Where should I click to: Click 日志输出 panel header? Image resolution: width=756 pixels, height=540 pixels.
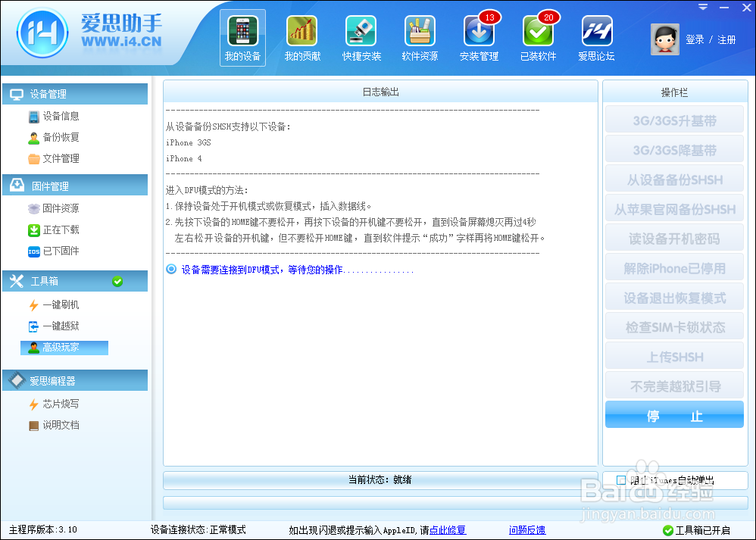click(380, 92)
